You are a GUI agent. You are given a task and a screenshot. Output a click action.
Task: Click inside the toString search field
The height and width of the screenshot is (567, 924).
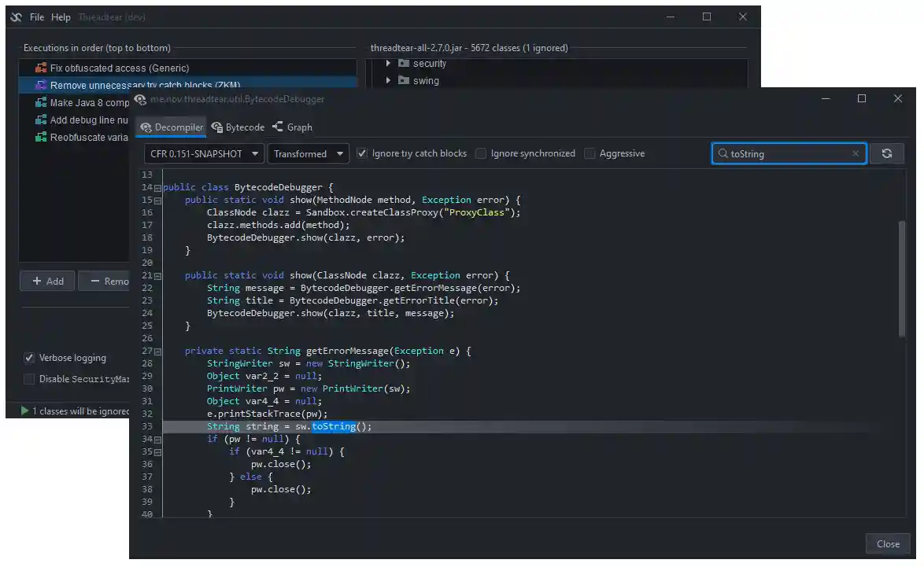tap(787, 153)
